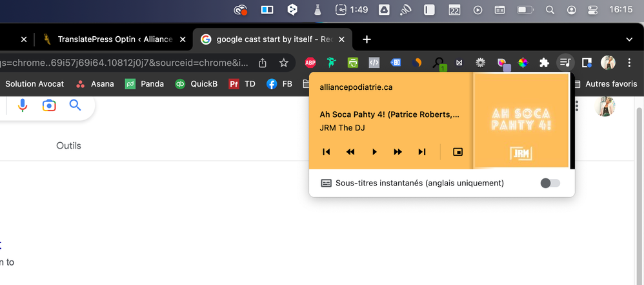
Task: Expand the tab search chevron
Action: click(x=629, y=39)
